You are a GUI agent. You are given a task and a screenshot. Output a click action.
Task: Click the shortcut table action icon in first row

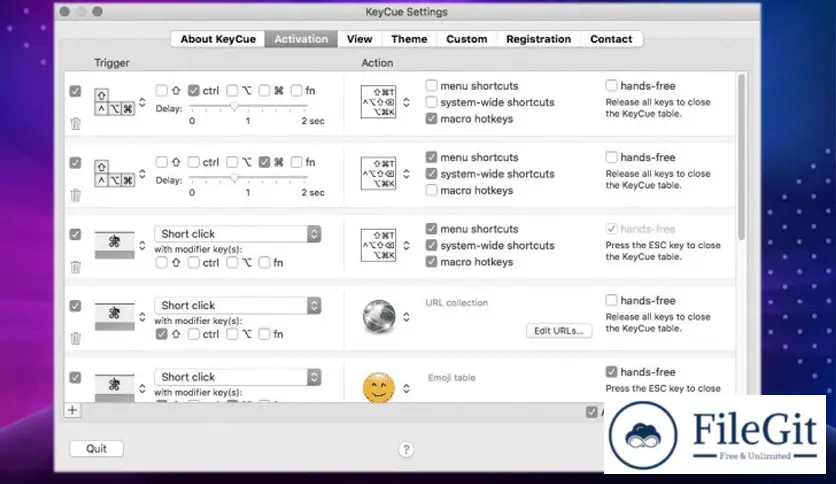378,102
